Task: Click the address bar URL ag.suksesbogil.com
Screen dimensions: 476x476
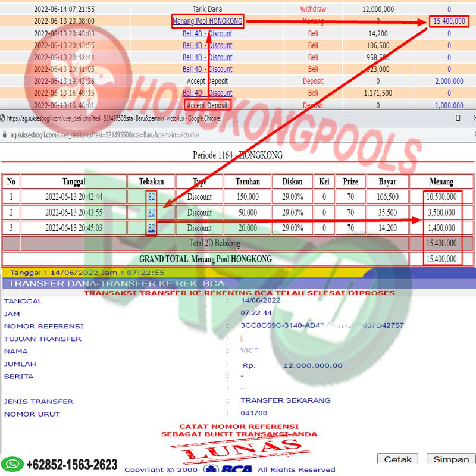Action: (105, 135)
